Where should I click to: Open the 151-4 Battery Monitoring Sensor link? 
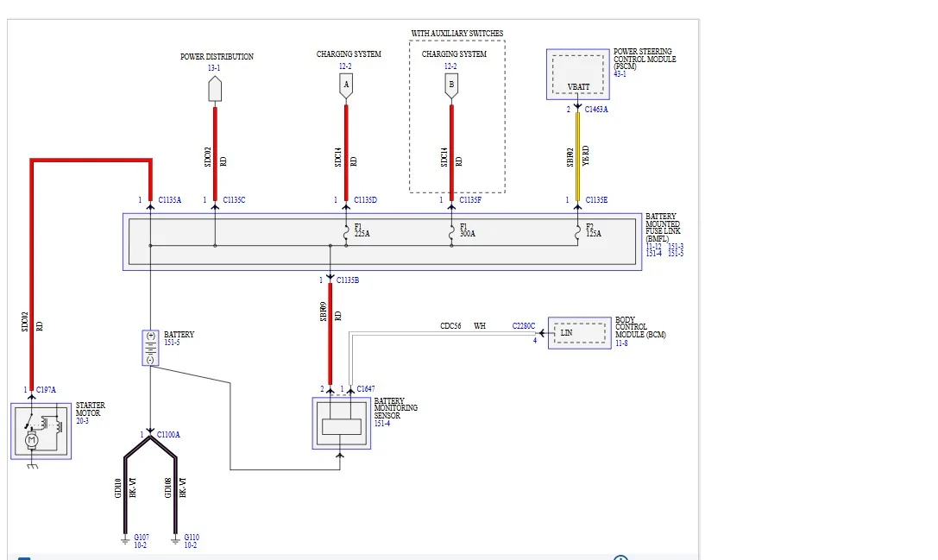coord(382,424)
